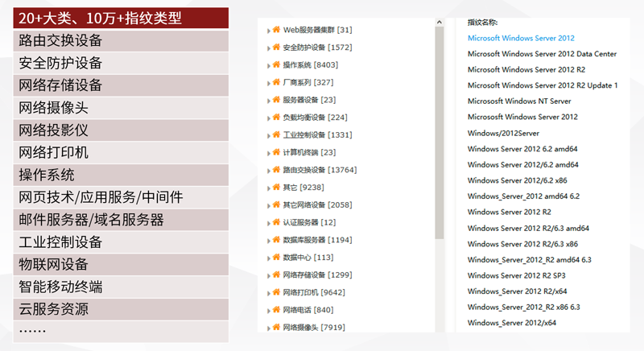Click the orange icon beside 操作系统 [8403]
Viewport: 644px width, 351px height.
coord(276,64)
